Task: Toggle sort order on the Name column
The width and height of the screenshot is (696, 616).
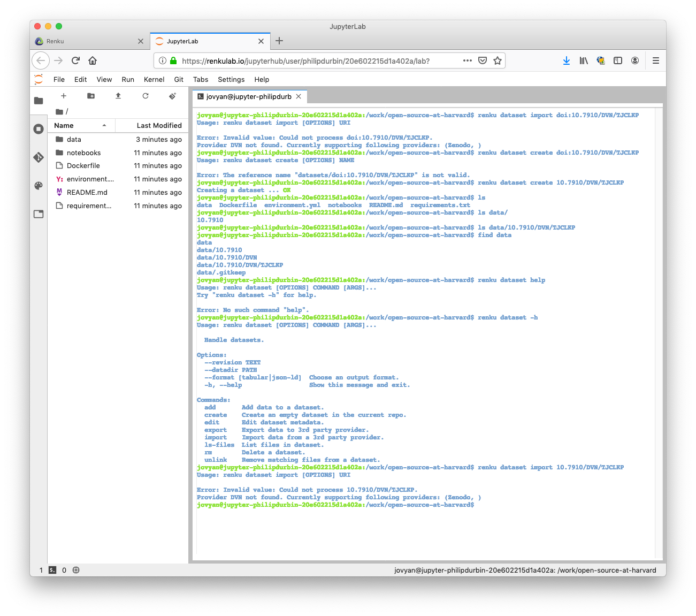Action: (x=64, y=125)
